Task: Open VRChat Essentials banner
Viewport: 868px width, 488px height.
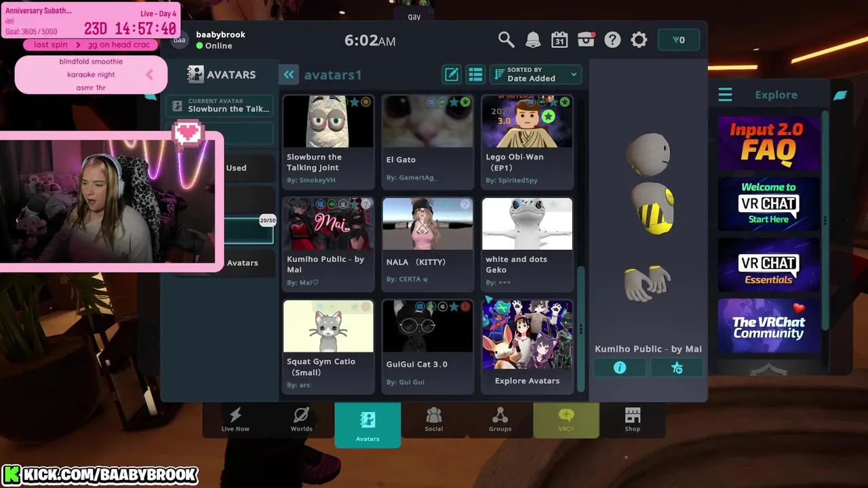Action: tap(768, 264)
